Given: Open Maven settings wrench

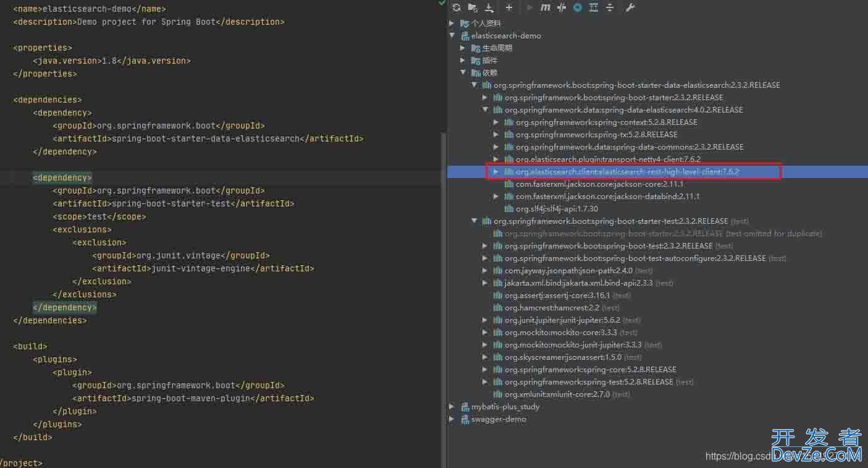Looking at the screenshot, I should click(630, 7).
